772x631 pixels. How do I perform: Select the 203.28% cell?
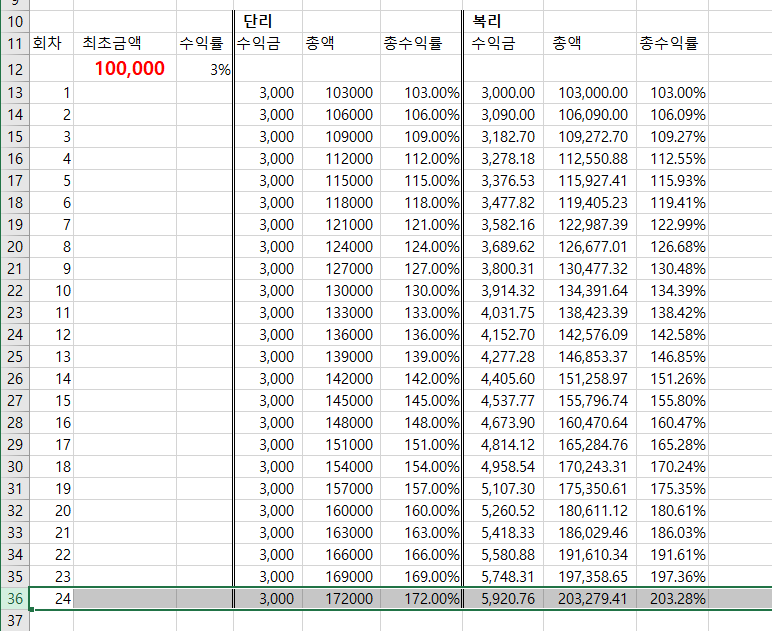(673, 599)
